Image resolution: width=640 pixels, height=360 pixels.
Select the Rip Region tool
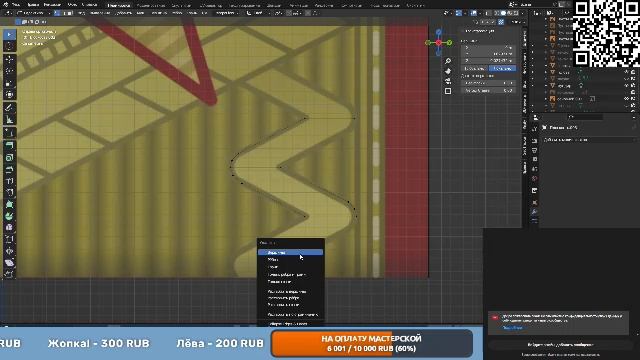(x=9, y=274)
